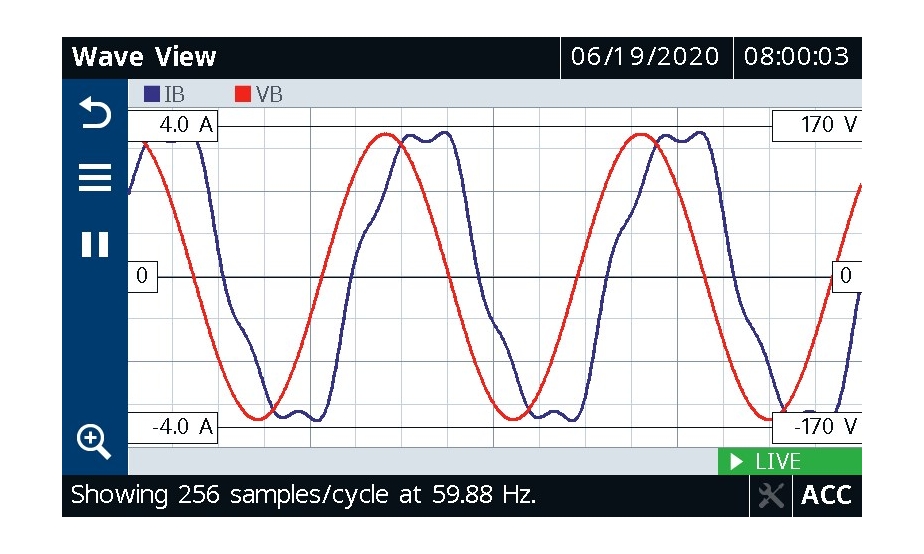This screenshot has width=924, height=554.
Task: Click the Wave View title
Action: click(x=144, y=57)
